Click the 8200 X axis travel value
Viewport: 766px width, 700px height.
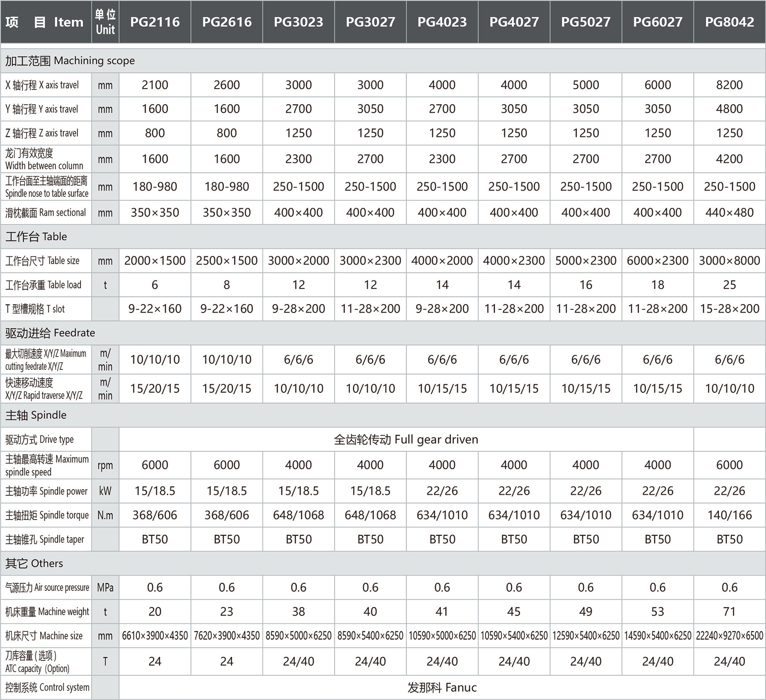pyautogui.click(x=729, y=85)
